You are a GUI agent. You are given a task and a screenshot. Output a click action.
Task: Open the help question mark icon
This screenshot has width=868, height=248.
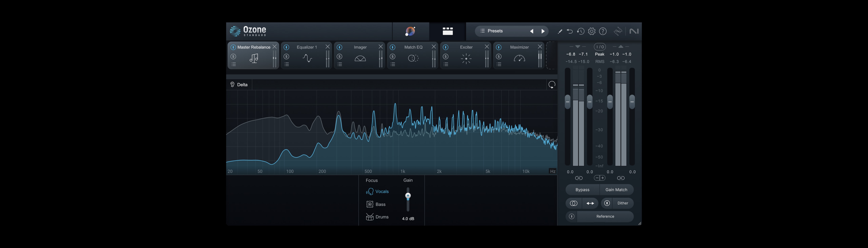point(603,31)
